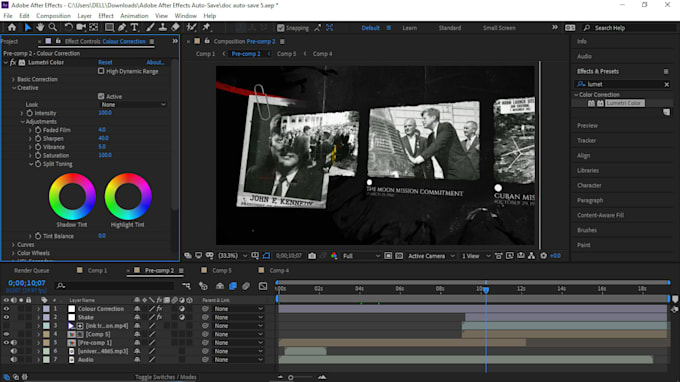Open Active Camera view dropdown

tap(431, 256)
